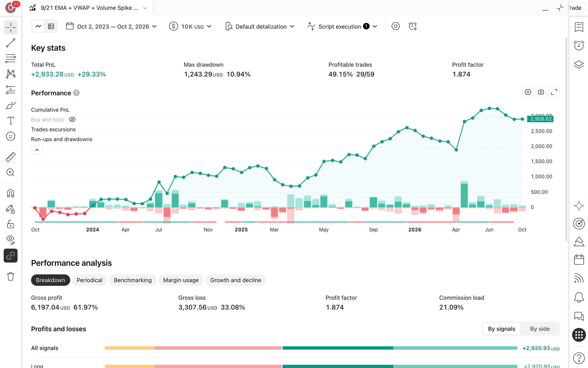Collapse the performance legend list
The height and width of the screenshot is (368, 588).
[37, 150]
